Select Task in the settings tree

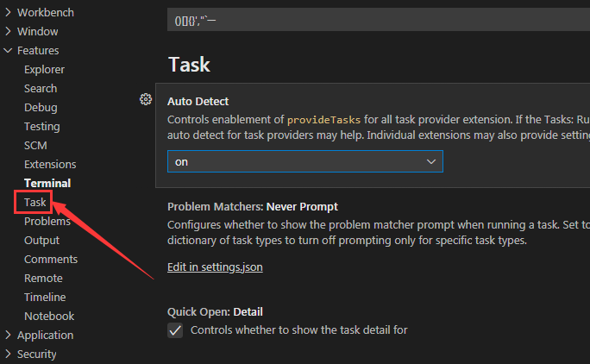point(35,203)
